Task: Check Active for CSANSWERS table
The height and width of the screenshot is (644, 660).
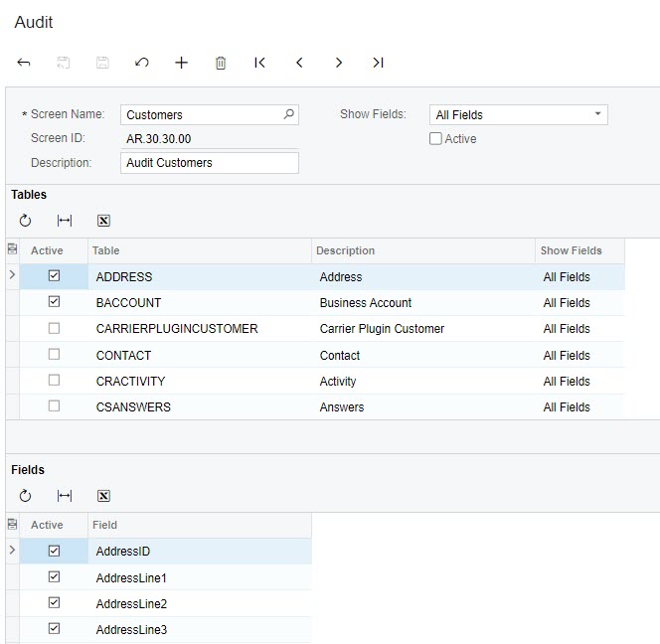Action: (54, 406)
